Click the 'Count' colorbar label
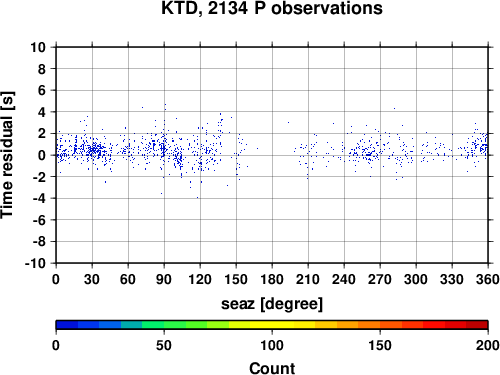Viewport: 500px width, 375px height. click(x=272, y=368)
